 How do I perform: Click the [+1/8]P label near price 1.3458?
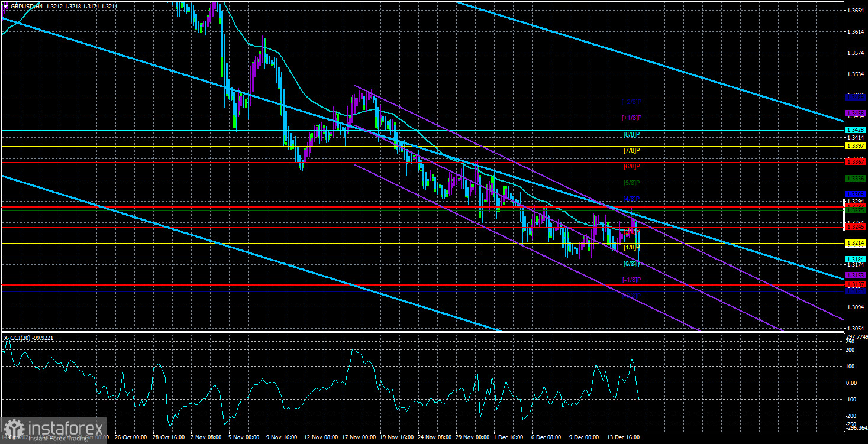632,118
